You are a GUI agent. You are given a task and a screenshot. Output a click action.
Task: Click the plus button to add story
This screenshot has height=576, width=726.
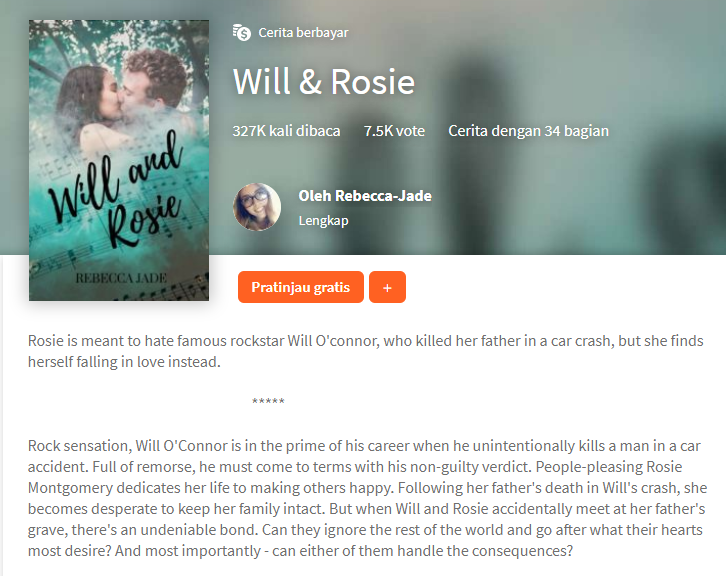coord(387,287)
